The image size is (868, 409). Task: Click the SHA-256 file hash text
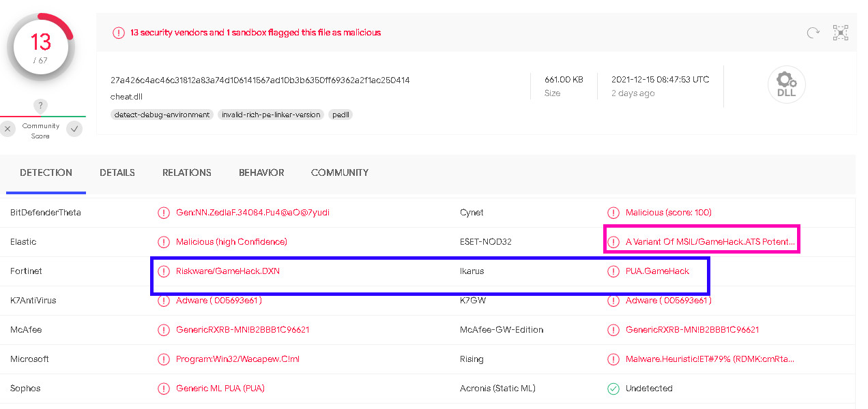(x=260, y=80)
